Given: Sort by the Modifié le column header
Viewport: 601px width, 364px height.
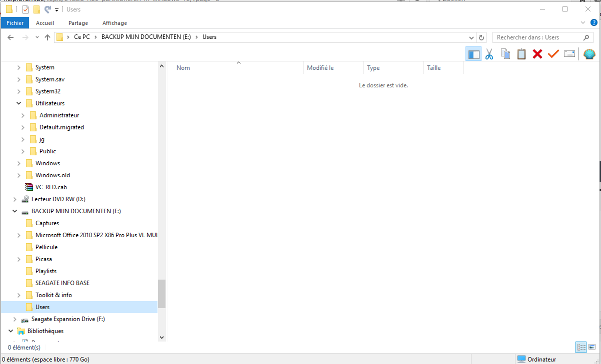Looking at the screenshot, I should [x=333, y=68].
